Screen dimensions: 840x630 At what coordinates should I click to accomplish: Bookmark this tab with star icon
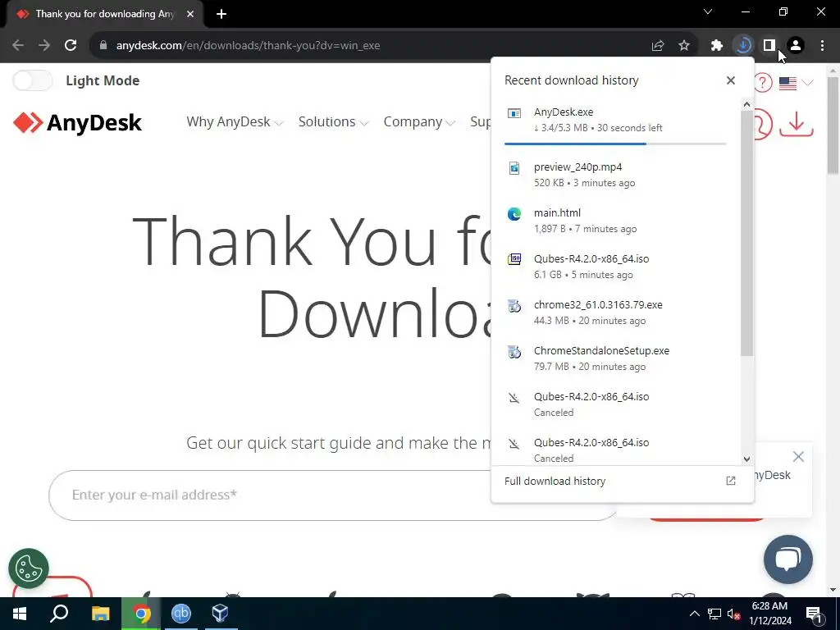point(684,46)
